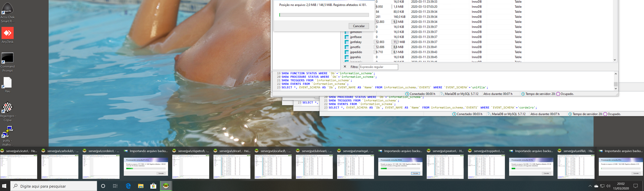Click the Windows Start button

5,186
